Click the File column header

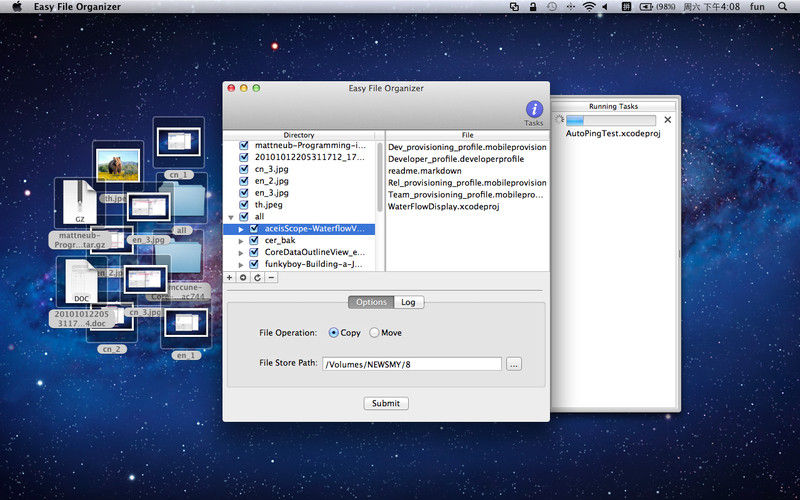point(467,135)
